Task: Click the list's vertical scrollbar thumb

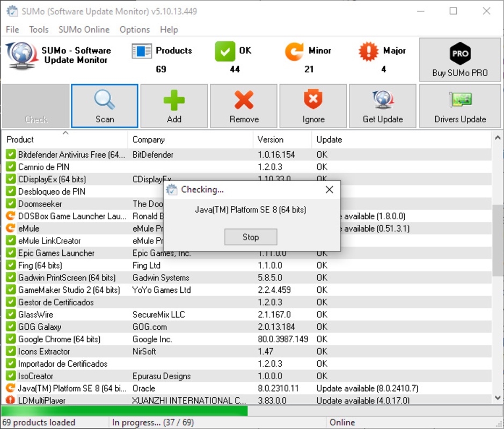Action: 497,240
